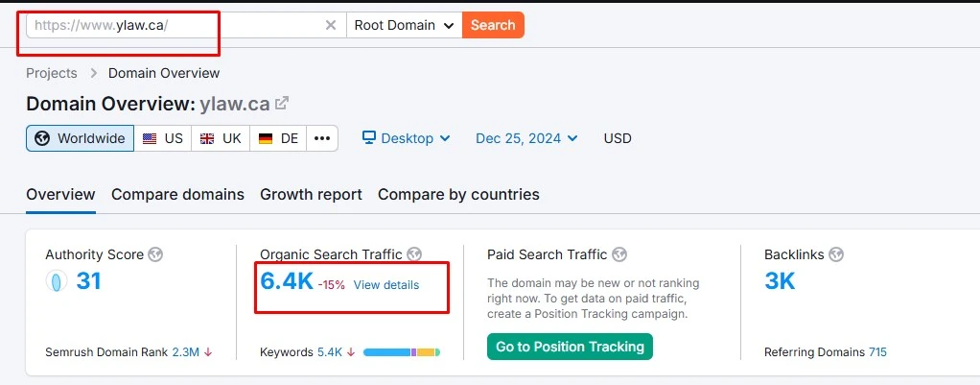Select the Worldwide database toggle

[x=80, y=138]
